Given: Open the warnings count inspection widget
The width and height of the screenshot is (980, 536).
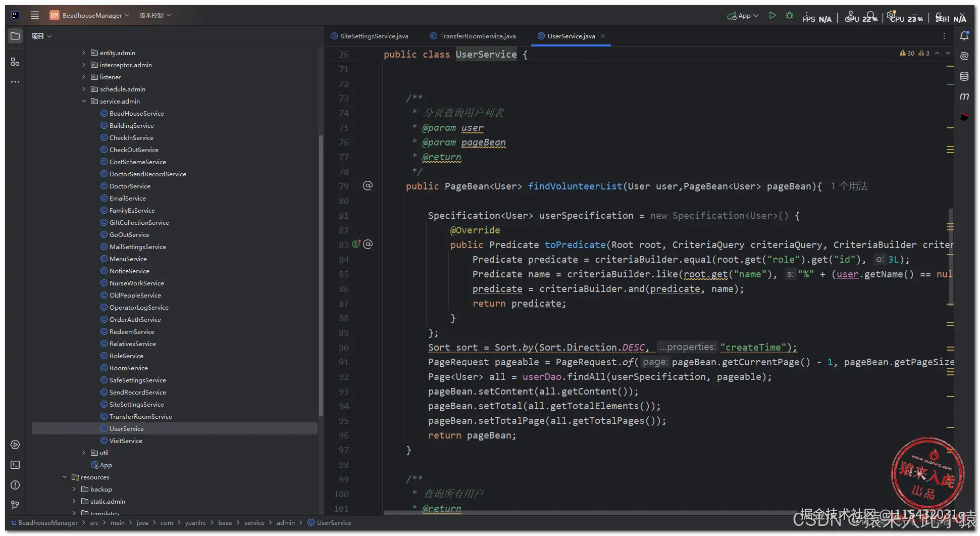Looking at the screenshot, I should click(914, 53).
